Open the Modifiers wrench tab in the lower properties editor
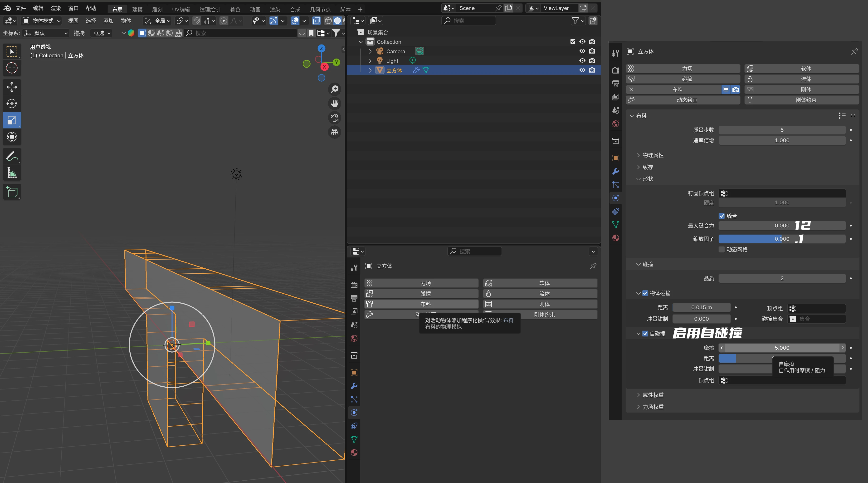The image size is (868, 483). pyautogui.click(x=354, y=386)
